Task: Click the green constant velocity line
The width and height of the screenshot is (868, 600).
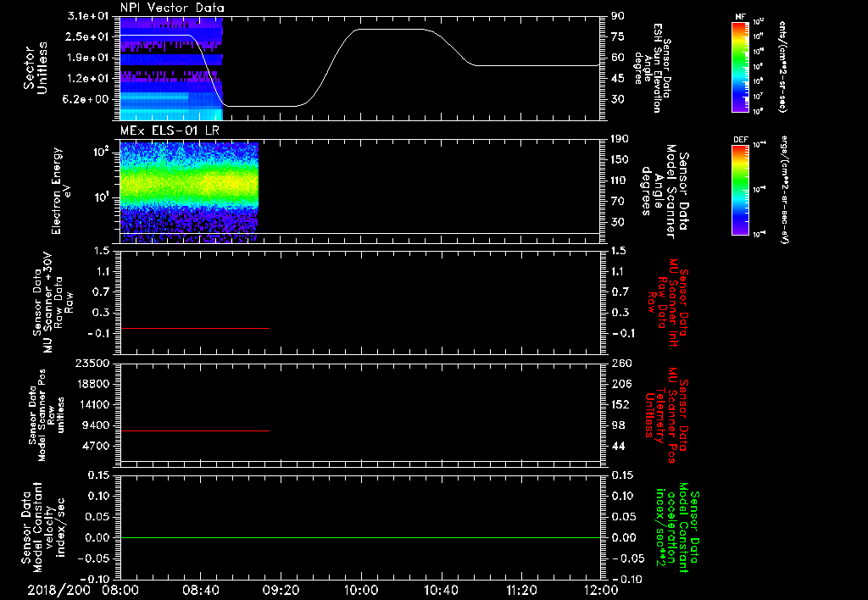Action: (360, 537)
